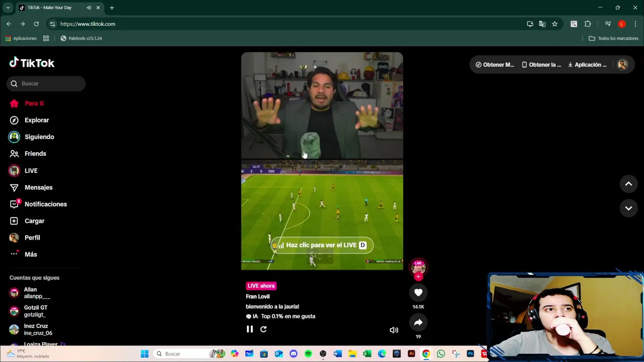This screenshot has width=644, height=362.
Task: Open the QR code extension
Action: pyautogui.click(x=574, y=24)
